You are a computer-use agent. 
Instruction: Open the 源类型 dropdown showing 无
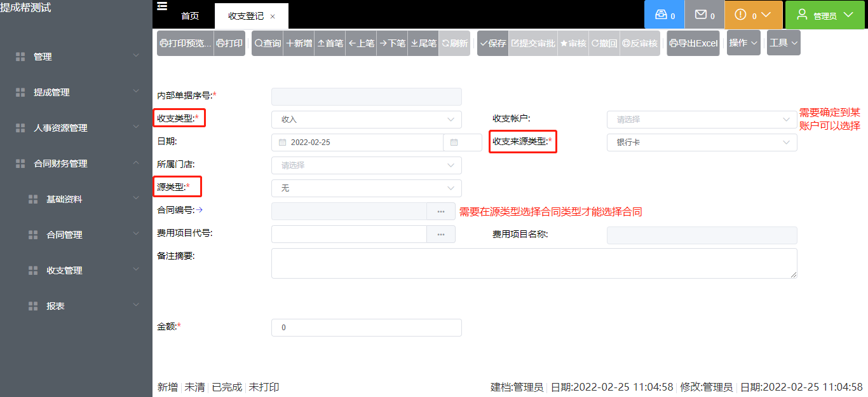click(x=367, y=188)
